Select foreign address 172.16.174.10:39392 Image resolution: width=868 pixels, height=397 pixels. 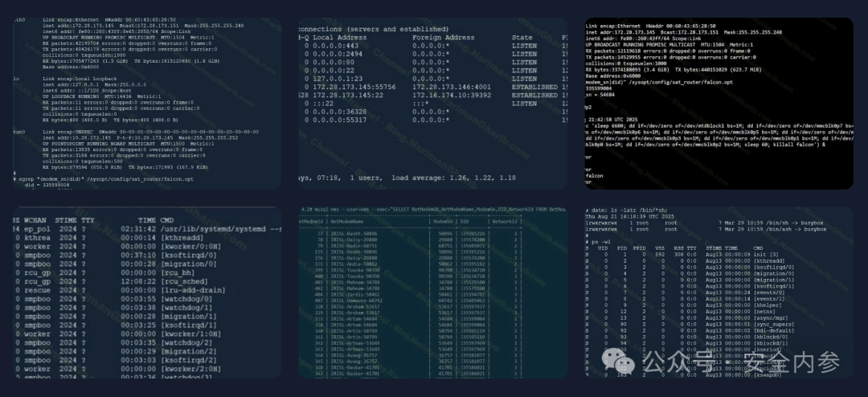click(x=452, y=96)
